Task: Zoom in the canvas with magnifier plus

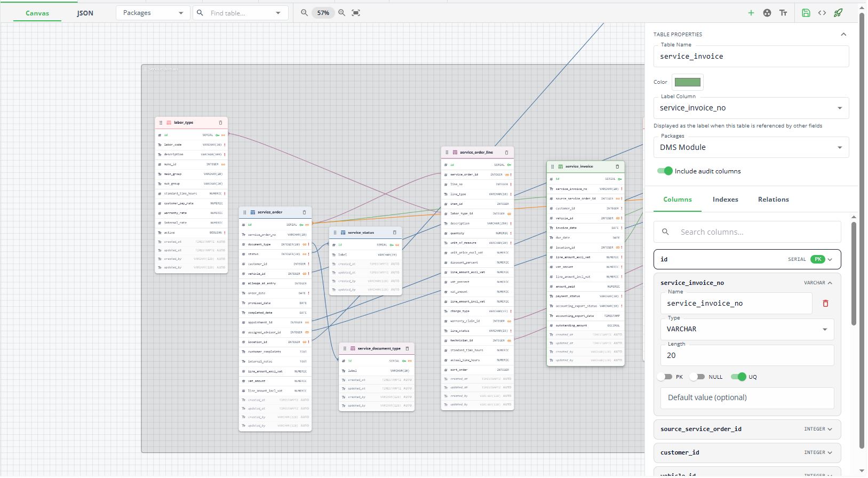Action: tap(341, 13)
